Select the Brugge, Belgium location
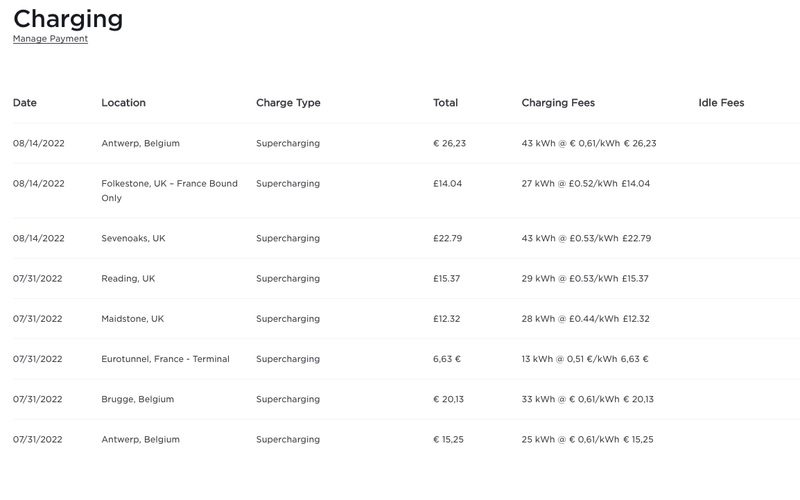This screenshot has height=500, width=800. coord(137,399)
